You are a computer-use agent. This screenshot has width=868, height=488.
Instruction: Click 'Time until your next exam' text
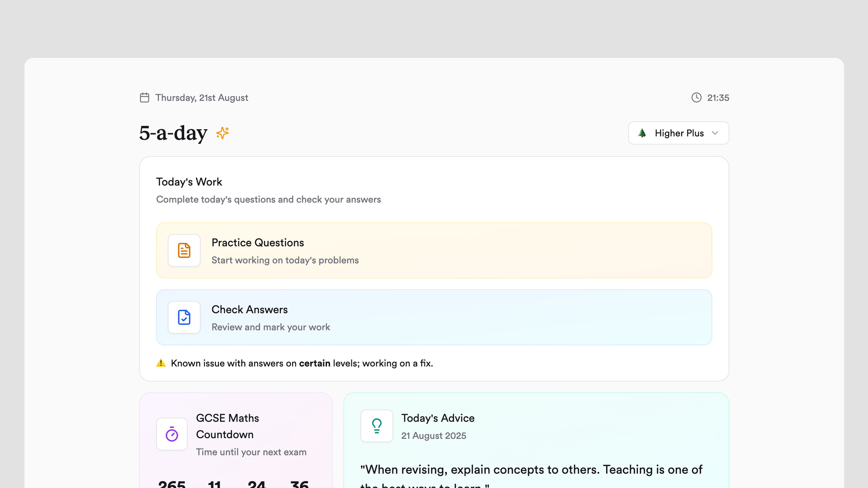(251, 452)
